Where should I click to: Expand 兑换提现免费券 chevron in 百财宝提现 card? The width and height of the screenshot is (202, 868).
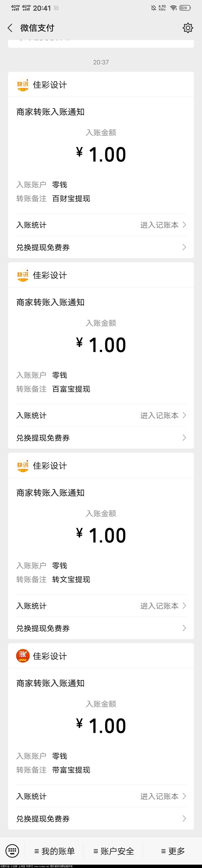click(184, 247)
